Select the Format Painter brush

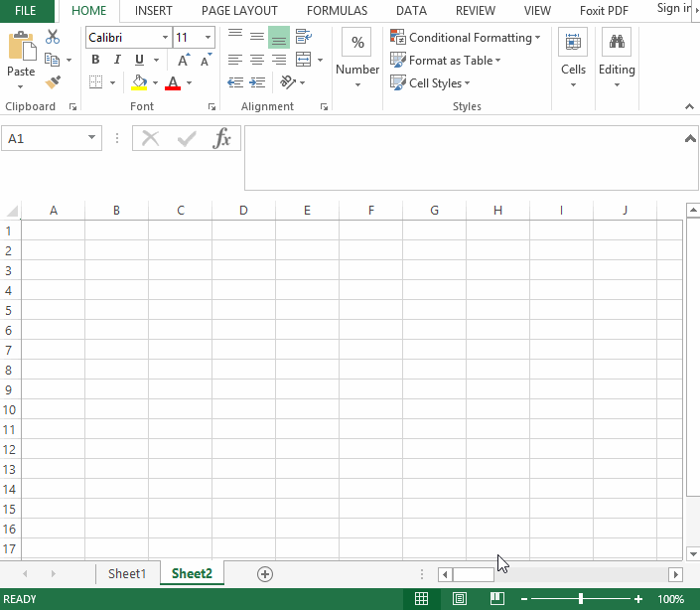53,82
